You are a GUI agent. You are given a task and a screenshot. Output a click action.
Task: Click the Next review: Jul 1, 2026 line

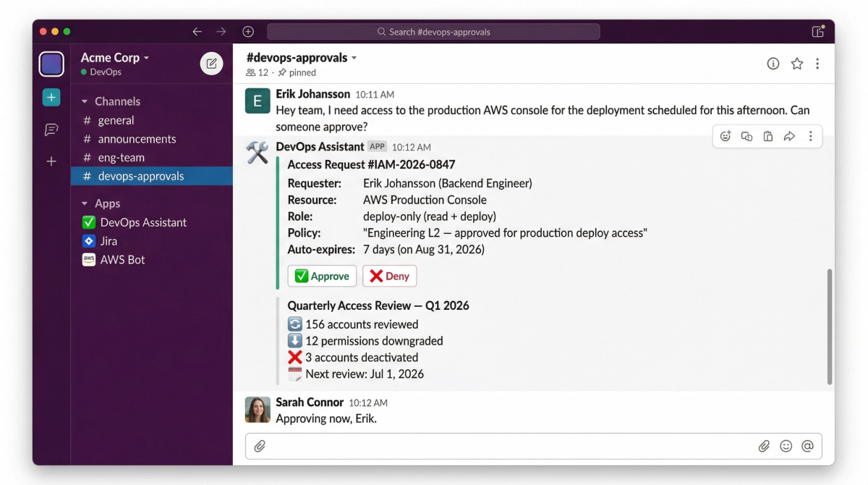[356, 374]
